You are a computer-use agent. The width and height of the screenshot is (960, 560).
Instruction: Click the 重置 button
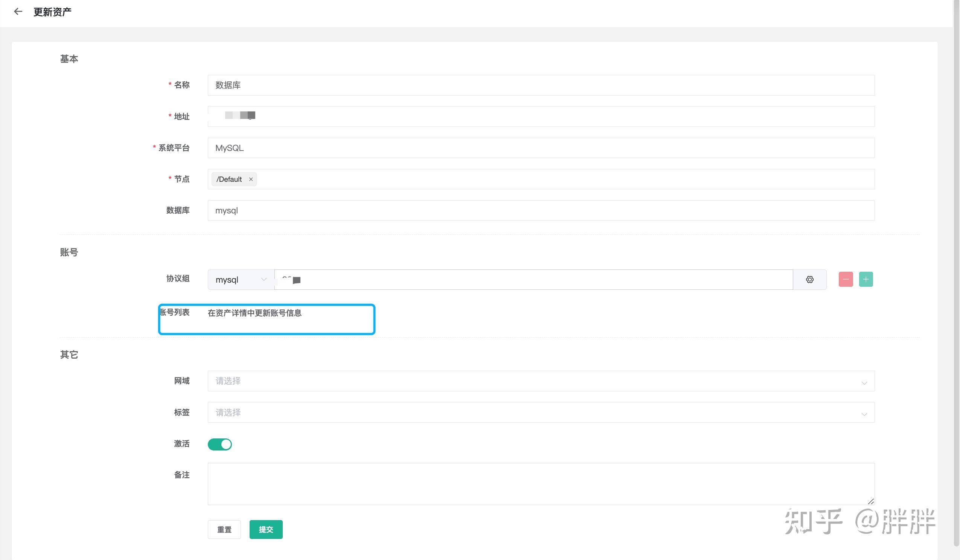click(x=224, y=530)
